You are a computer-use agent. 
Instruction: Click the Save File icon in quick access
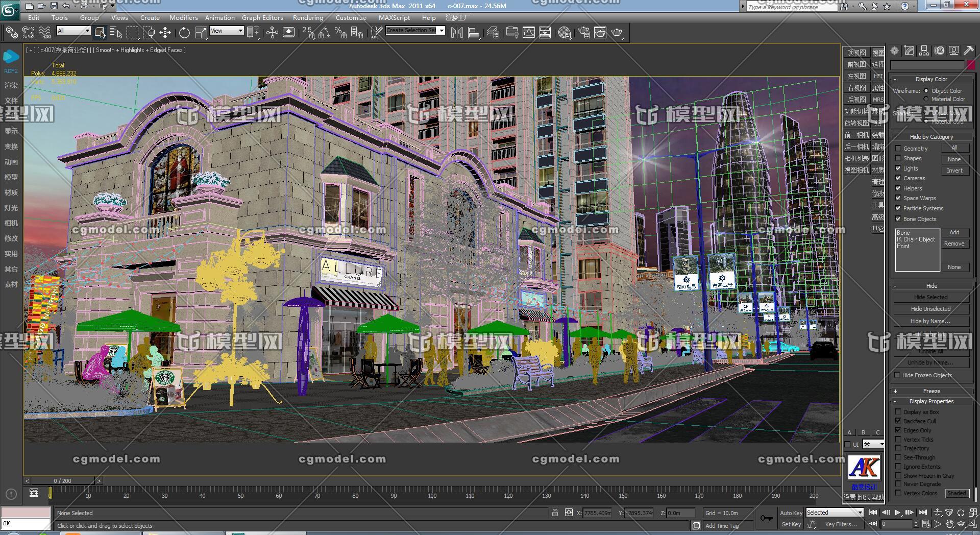(54, 6)
